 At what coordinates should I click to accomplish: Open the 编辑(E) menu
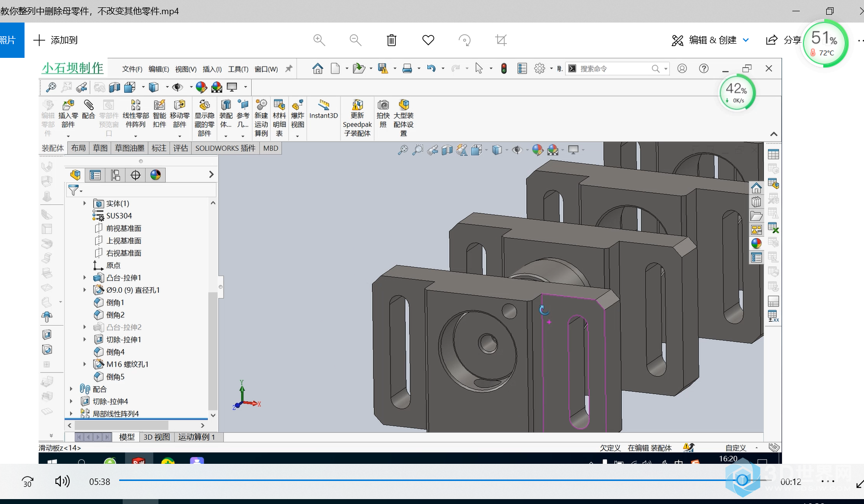coord(158,69)
